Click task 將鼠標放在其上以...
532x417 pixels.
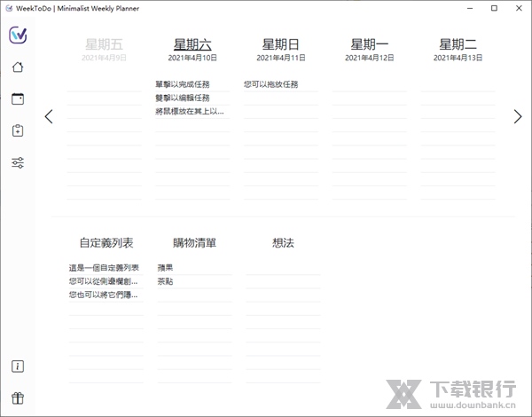(x=190, y=112)
